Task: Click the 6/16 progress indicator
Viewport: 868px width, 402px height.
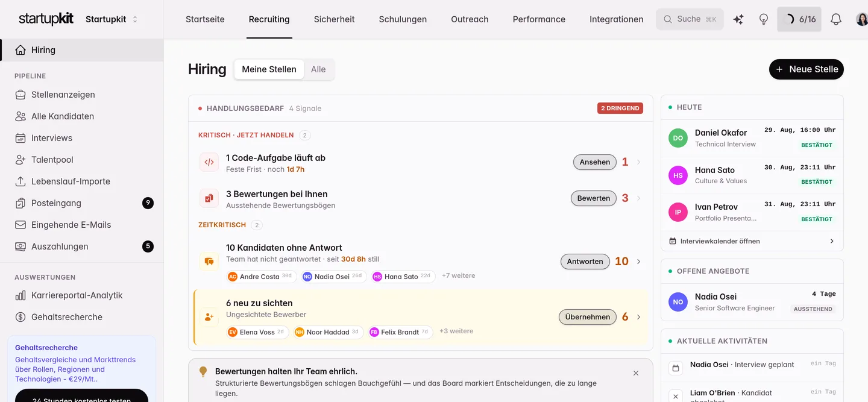Action: [799, 19]
